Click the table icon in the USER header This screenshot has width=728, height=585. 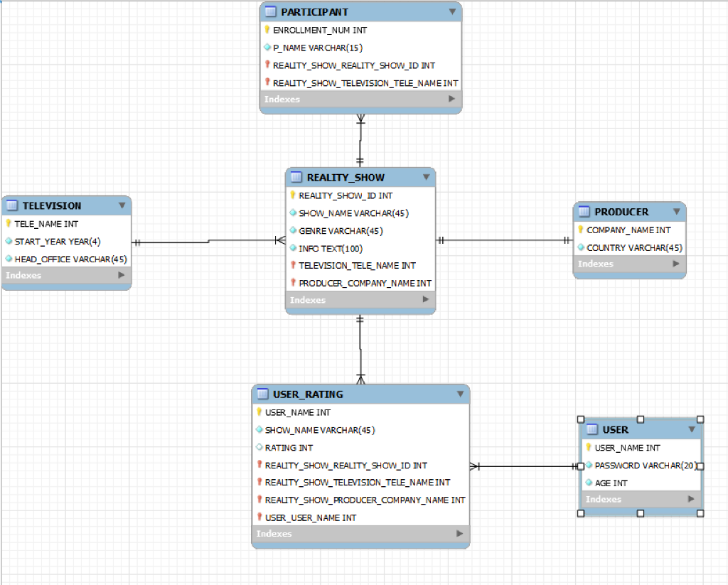click(591, 429)
